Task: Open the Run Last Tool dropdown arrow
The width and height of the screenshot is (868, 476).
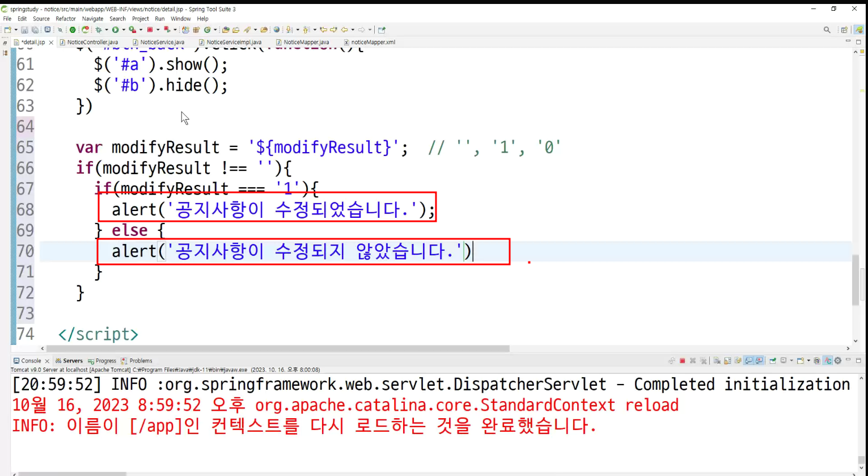Action: (x=141, y=30)
